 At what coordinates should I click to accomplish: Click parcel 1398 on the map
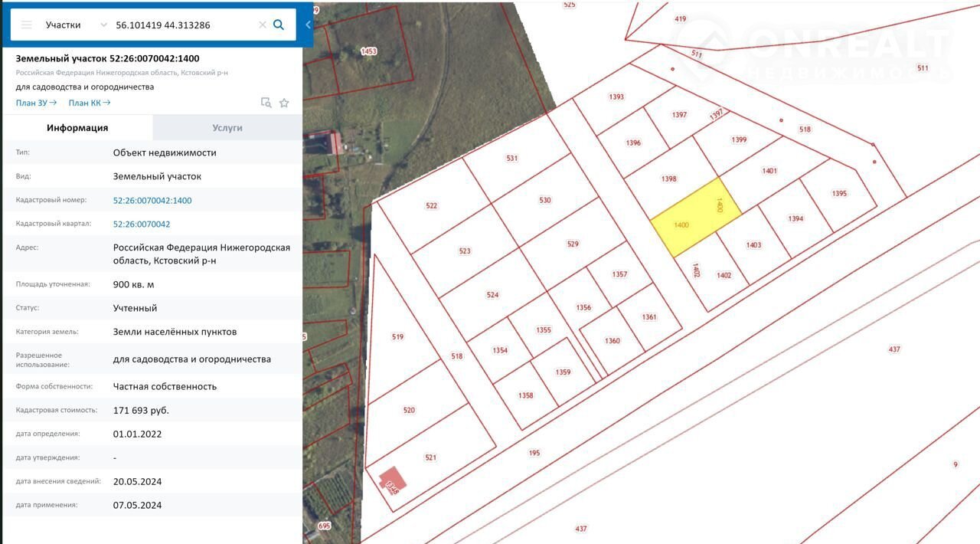670,179
